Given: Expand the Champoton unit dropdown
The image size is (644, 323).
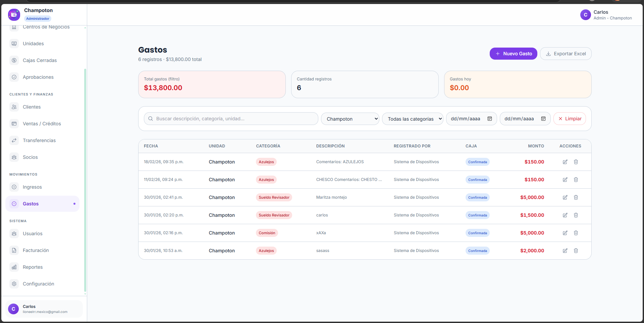Looking at the screenshot, I should click(350, 119).
